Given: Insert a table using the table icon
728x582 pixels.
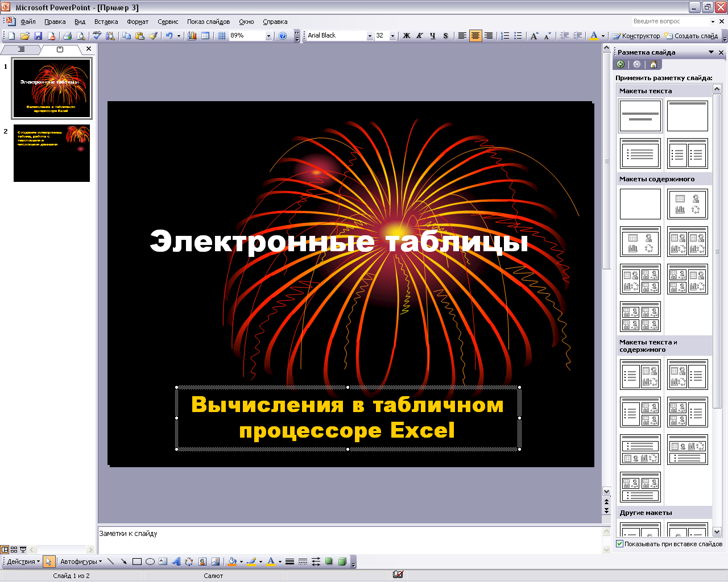Looking at the screenshot, I should pos(205,36).
